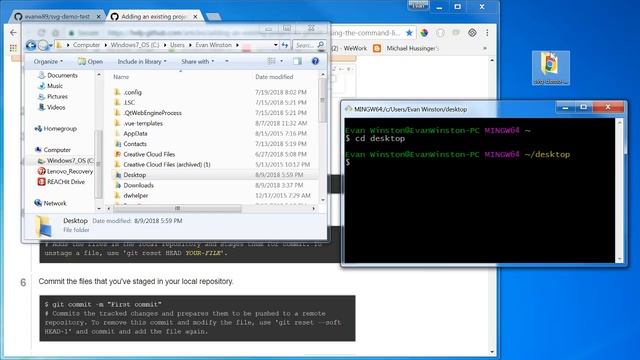
Task: Expand the address bar history dropdown arrow
Action: click(x=276, y=45)
